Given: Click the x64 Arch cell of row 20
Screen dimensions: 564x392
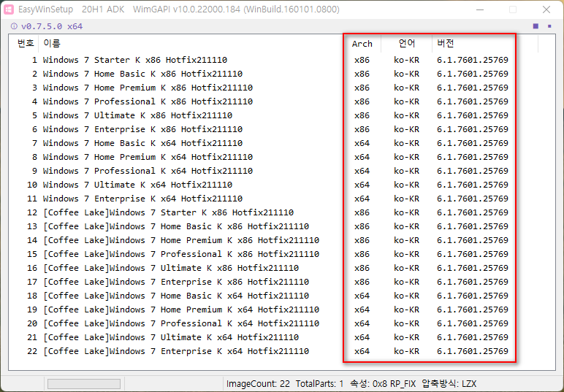Looking at the screenshot, I should pyautogui.click(x=362, y=323).
